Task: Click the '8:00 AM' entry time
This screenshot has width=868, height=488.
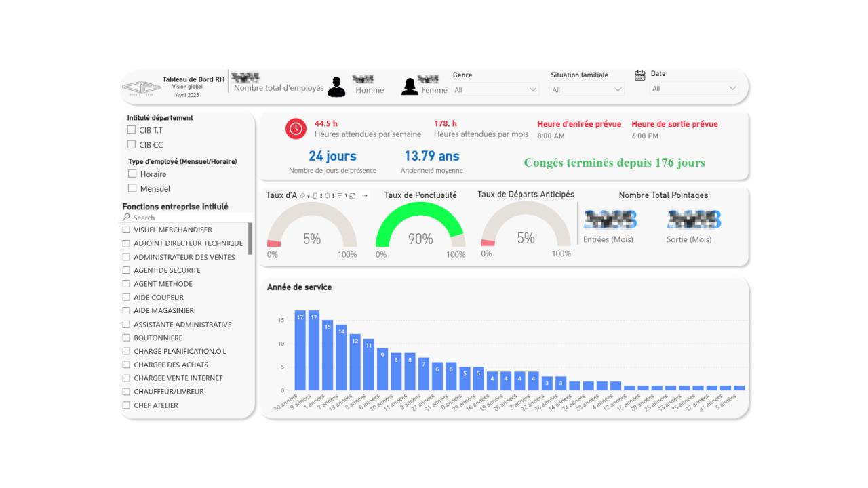Action: pos(551,136)
